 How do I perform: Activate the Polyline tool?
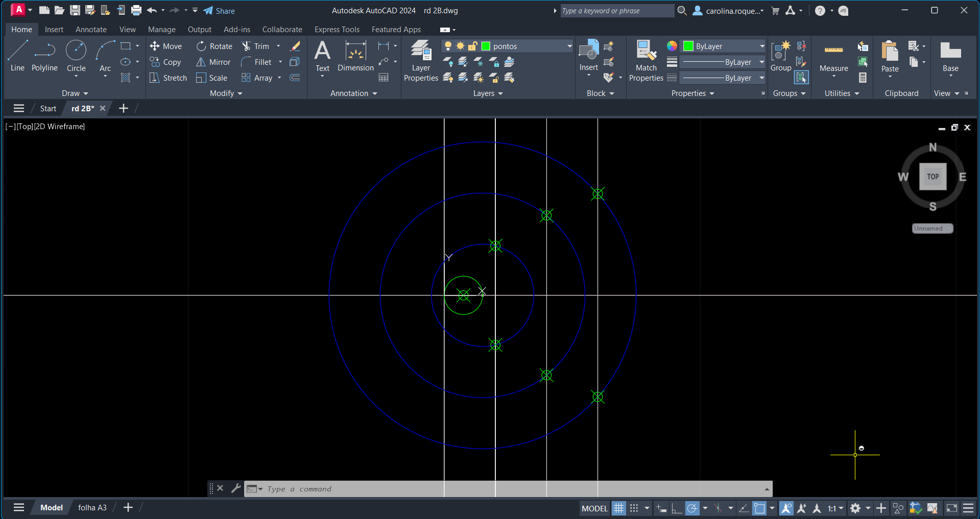44,56
